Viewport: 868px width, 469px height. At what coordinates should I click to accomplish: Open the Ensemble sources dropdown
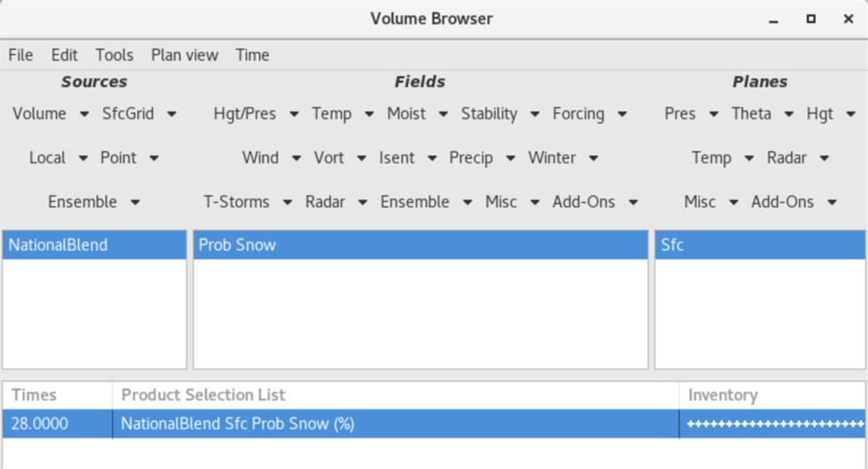coord(93,203)
